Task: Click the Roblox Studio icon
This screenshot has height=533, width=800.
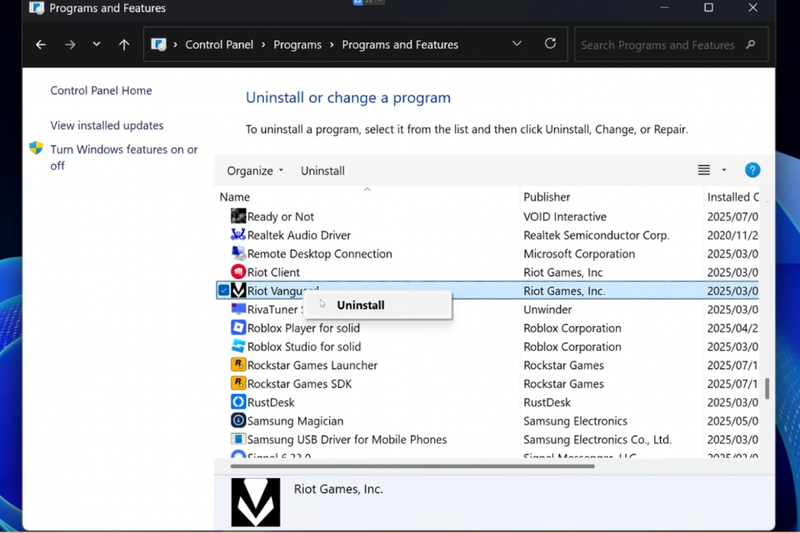Action: 238,346
